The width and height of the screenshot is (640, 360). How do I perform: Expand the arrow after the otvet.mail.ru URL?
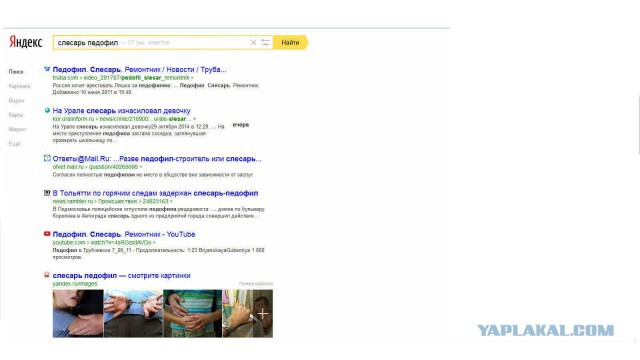pos(141,167)
